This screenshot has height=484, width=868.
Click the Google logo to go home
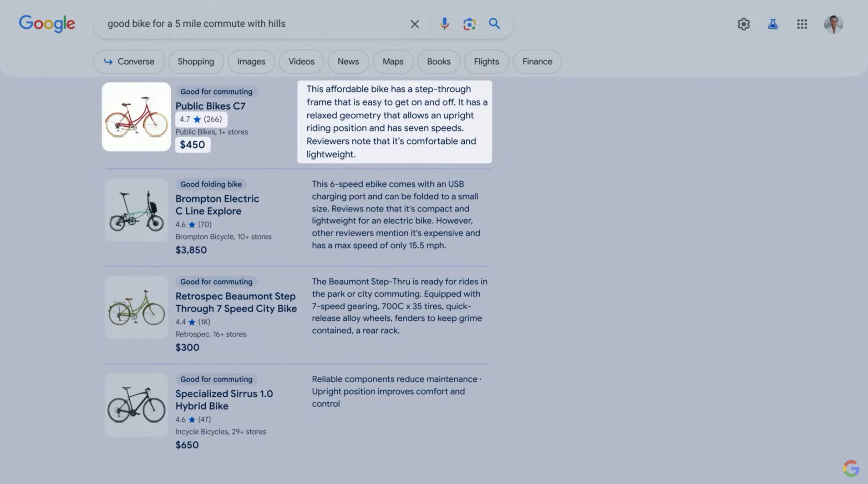point(47,24)
